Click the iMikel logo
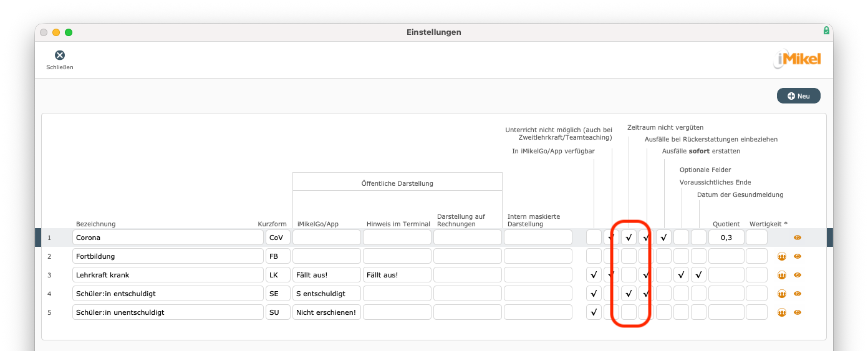Screen dimensions: 868x351 coord(797,60)
